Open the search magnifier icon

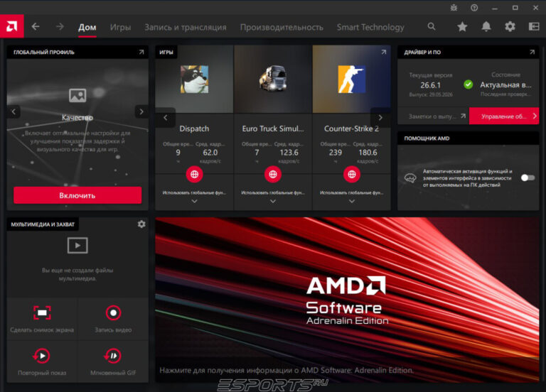click(432, 26)
